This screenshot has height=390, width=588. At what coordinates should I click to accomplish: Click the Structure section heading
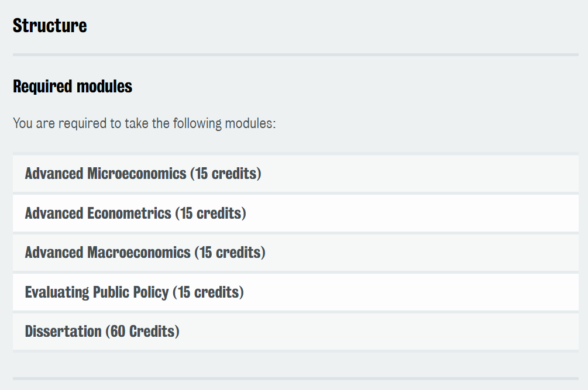pyautogui.click(x=50, y=26)
